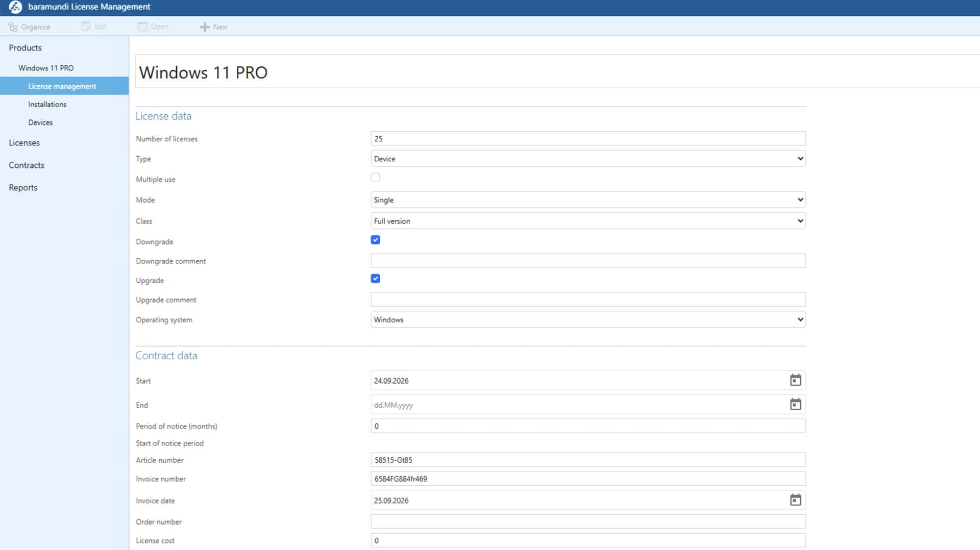Open Devices under Windows 11 PRO

(40, 123)
